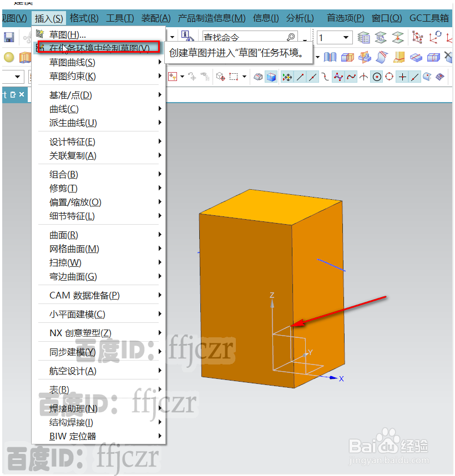Toggle the point snap option in the toolbar
The height and width of the screenshot is (476, 455).
pos(221,77)
